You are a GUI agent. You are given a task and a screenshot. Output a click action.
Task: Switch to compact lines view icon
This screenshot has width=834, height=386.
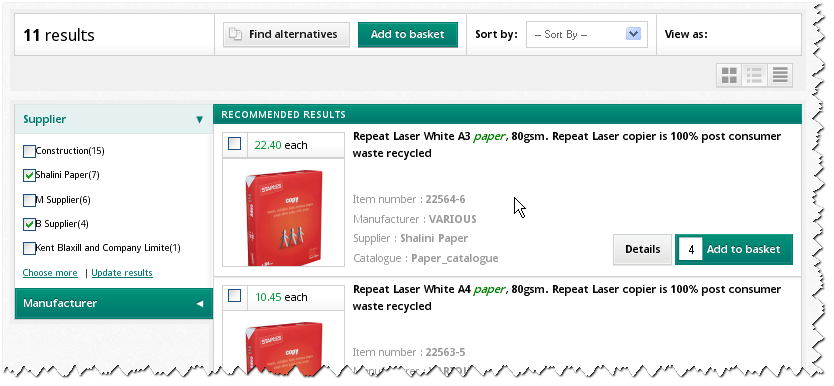tap(780, 75)
